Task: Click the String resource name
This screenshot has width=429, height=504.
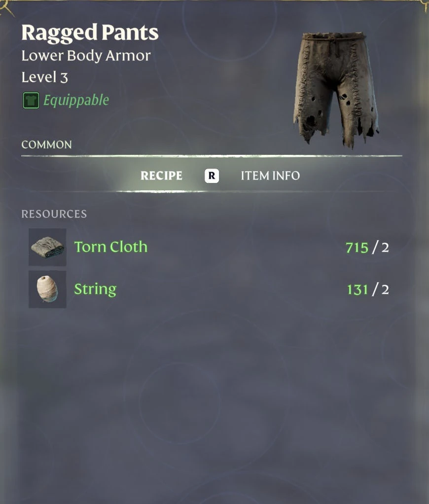Action: pyautogui.click(x=95, y=289)
